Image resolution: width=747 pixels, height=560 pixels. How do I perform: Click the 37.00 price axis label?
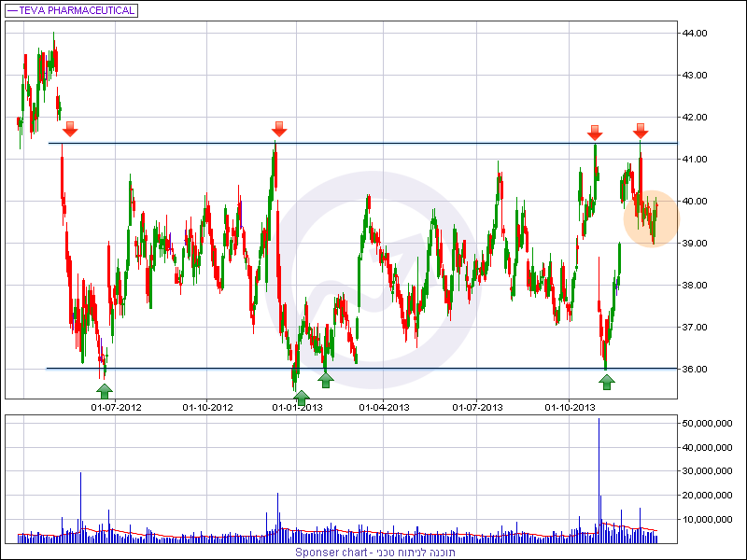pyautogui.click(x=695, y=328)
